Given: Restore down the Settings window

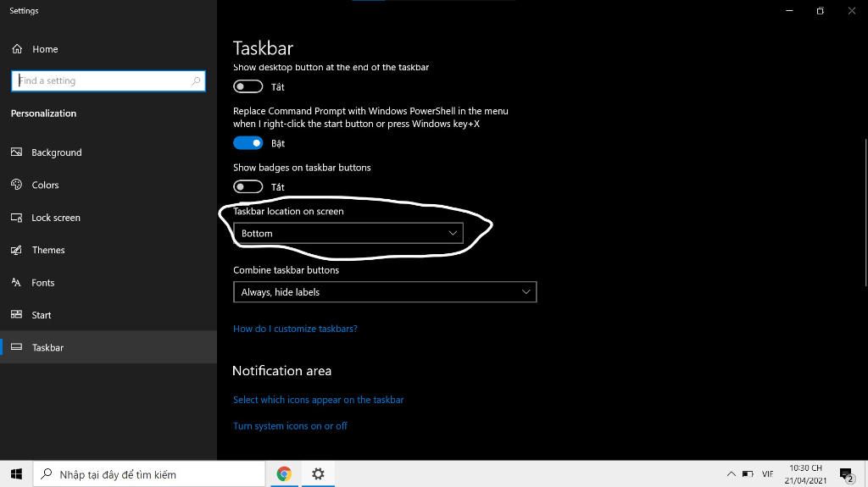Looking at the screenshot, I should pos(821,10).
